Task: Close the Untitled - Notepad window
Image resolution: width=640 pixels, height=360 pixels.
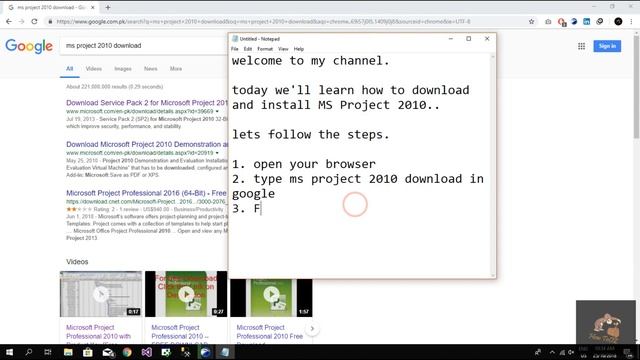Action: 487,39
